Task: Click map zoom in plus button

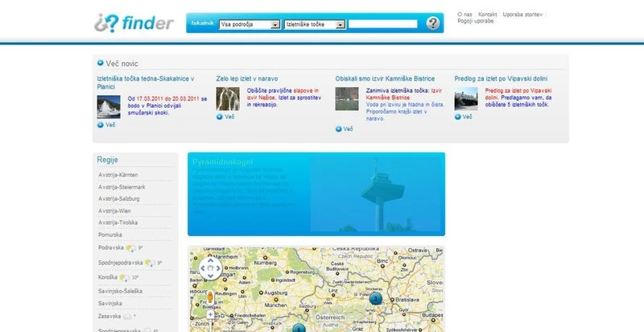Action: [x=210, y=314]
